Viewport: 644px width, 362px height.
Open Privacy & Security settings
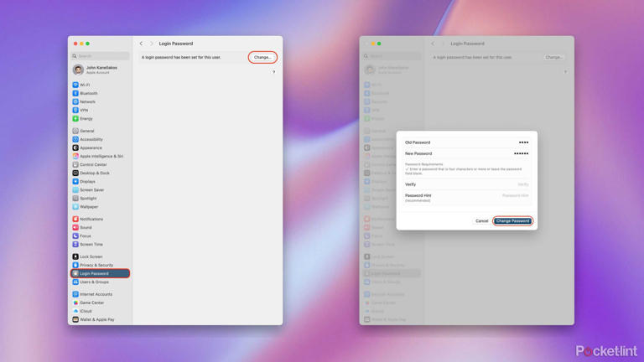click(96, 265)
